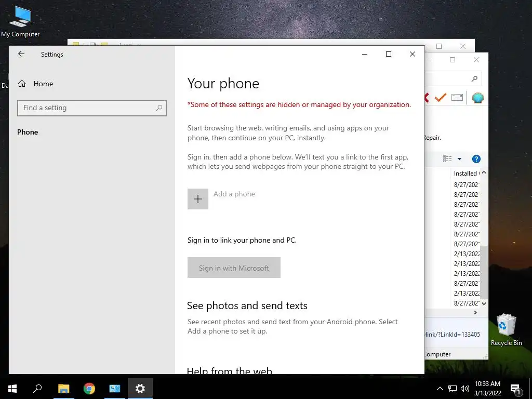Click the LinkId=133405 link text
Screen dimensions: 532x399
click(x=453, y=334)
